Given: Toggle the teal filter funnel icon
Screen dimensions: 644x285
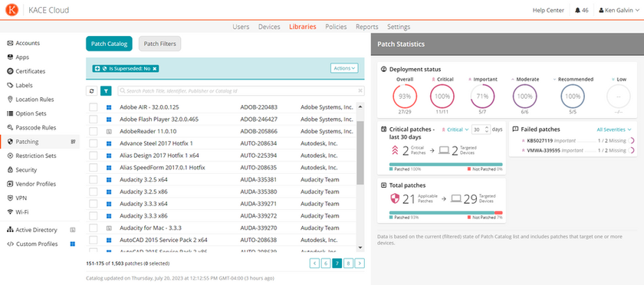Looking at the screenshot, I should [106, 90].
